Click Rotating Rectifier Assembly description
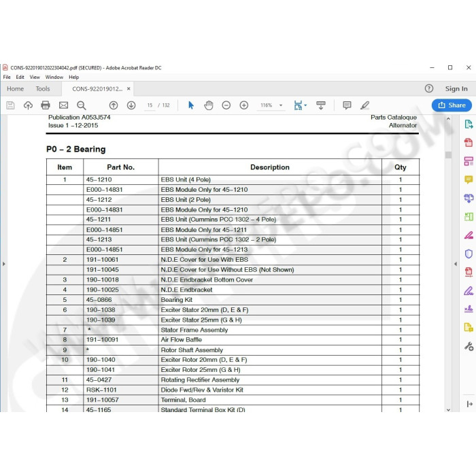Viewport: 476px width, 476px height. click(200, 379)
